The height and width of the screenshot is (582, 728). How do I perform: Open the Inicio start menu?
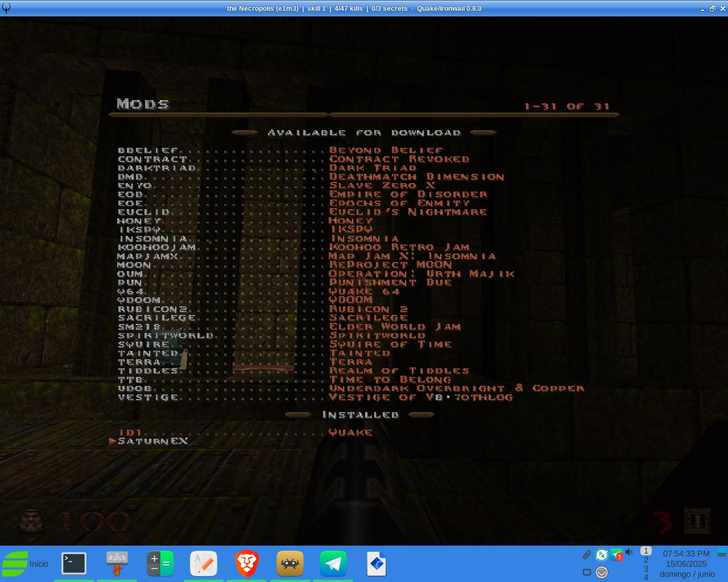[25, 564]
